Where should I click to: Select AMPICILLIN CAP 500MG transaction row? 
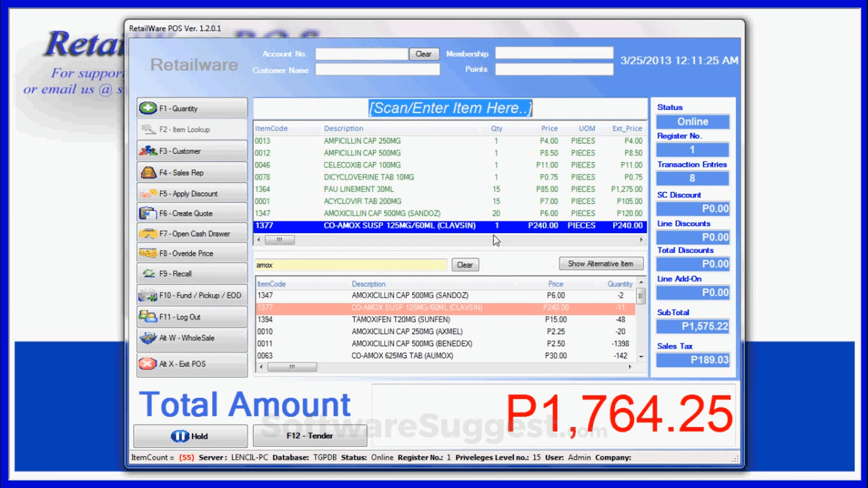(x=450, y=153)
